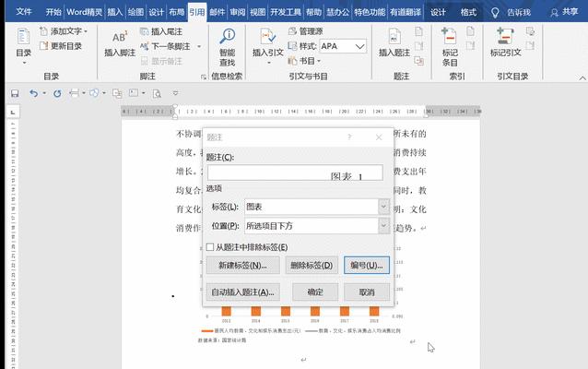Click 插入尾注 to insert endnote
This screenshot has height=369, width=588.
point(161,31)
